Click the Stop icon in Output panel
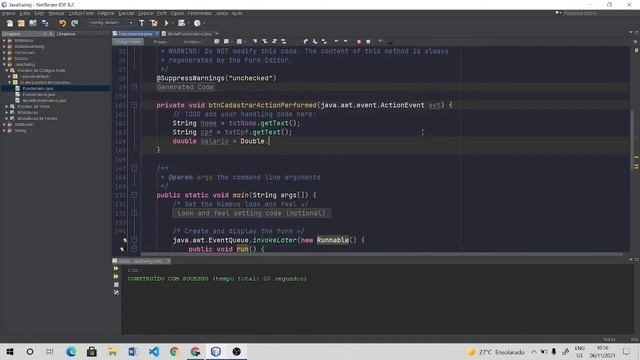Image resolution: width=640 pixels, height=360 pixels. 116,284
